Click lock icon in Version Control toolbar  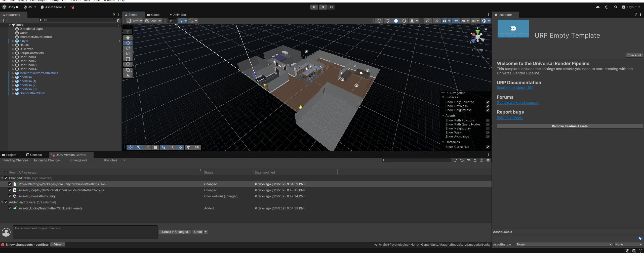[x=475, y=160]
